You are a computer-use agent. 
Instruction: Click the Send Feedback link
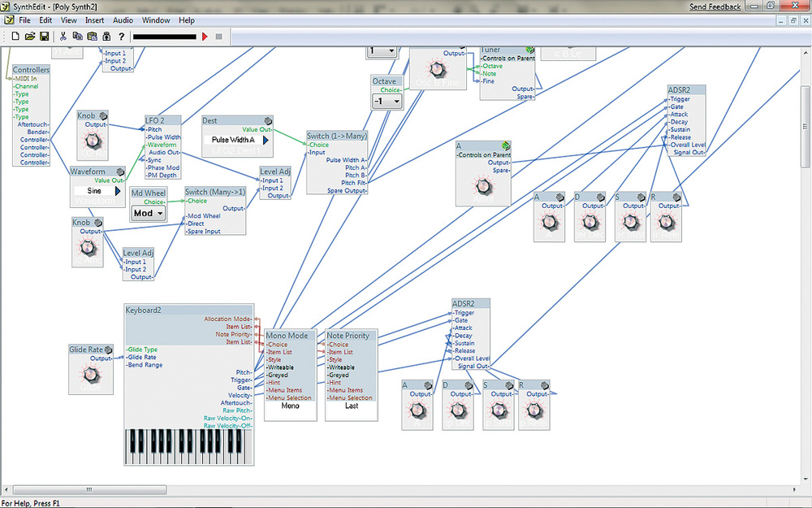715,7
